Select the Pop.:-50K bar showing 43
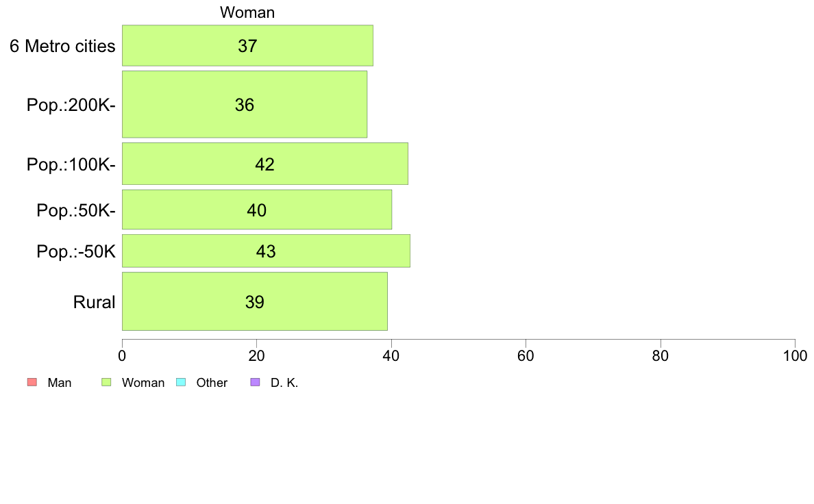The width and height of the screenshot is (814, 504). click(x=266, y=251)
